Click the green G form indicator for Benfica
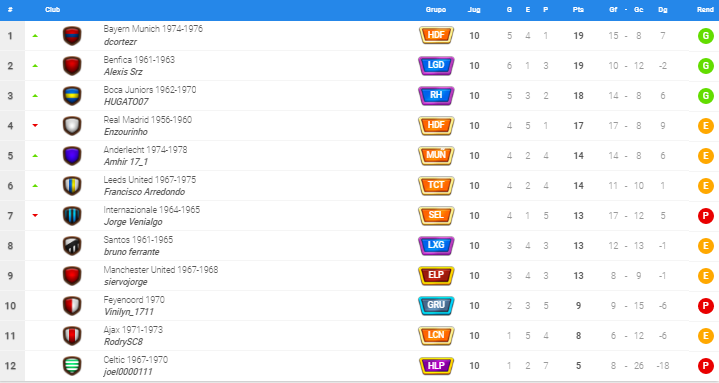719x383 pixels. (x=706, y=66)
